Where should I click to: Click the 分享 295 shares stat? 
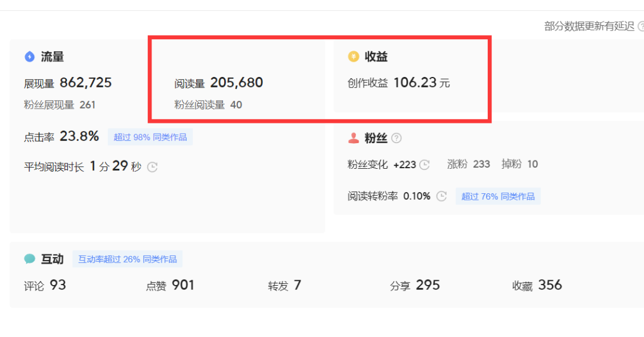[x=427, y=285]
